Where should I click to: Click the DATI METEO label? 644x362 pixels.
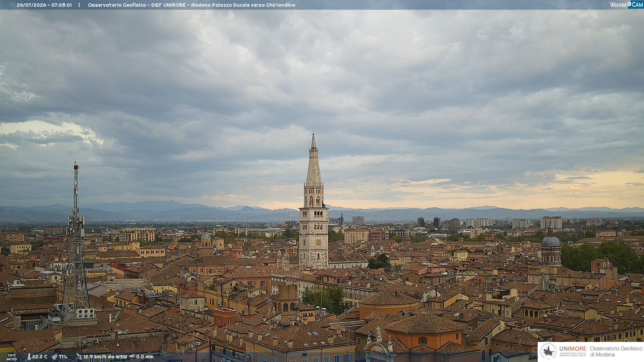pyautogui.click(x=12, y=357)
